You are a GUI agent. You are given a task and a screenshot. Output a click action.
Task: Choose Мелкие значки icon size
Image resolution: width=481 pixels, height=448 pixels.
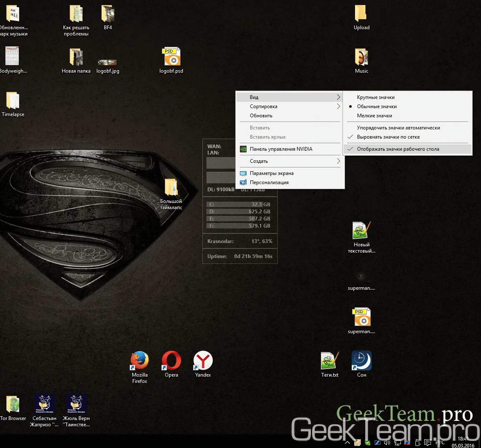point(408,116)
